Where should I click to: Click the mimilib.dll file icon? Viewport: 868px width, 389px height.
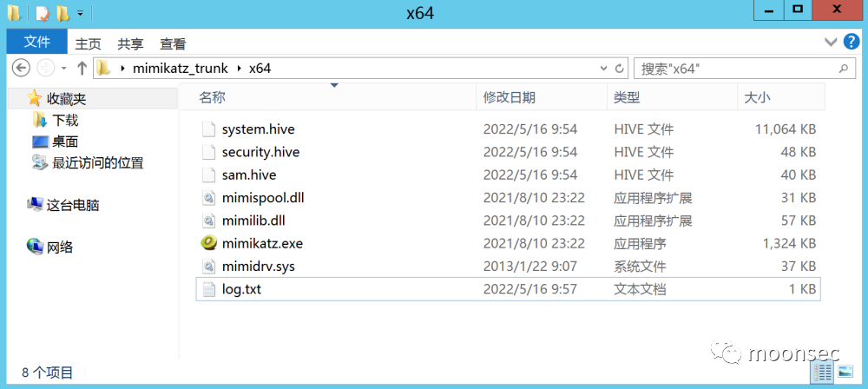click(x=208, y=221)
